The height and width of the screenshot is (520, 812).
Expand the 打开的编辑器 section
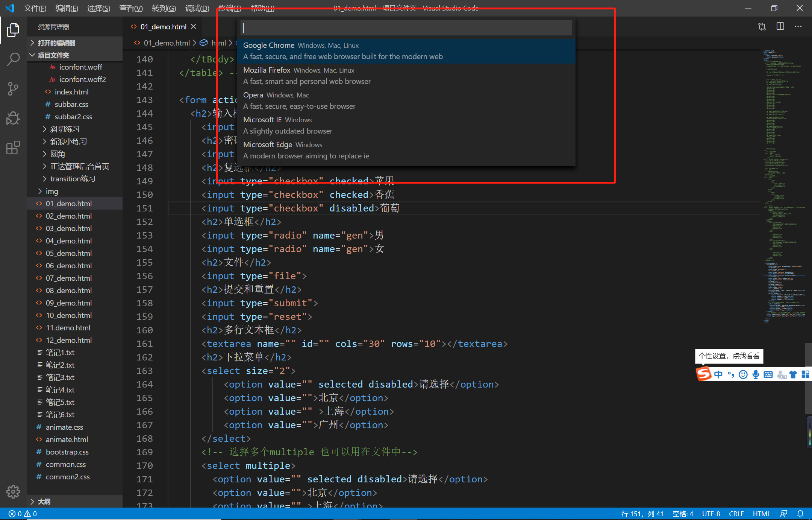point(56,43)
